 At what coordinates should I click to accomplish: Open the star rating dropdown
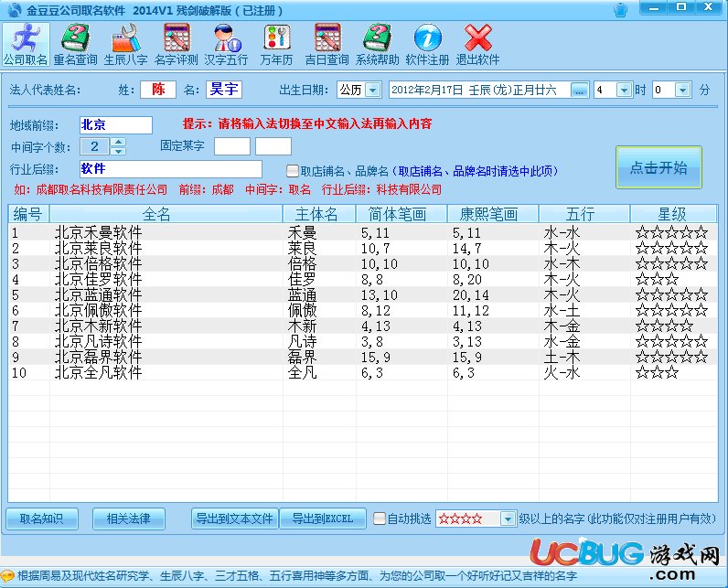[508, 519]
